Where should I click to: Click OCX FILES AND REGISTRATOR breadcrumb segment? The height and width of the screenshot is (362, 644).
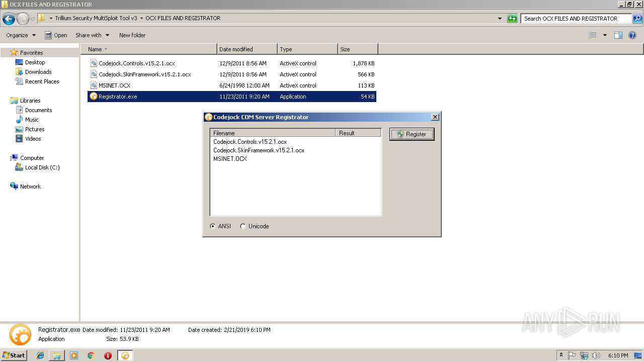(183, 18)
